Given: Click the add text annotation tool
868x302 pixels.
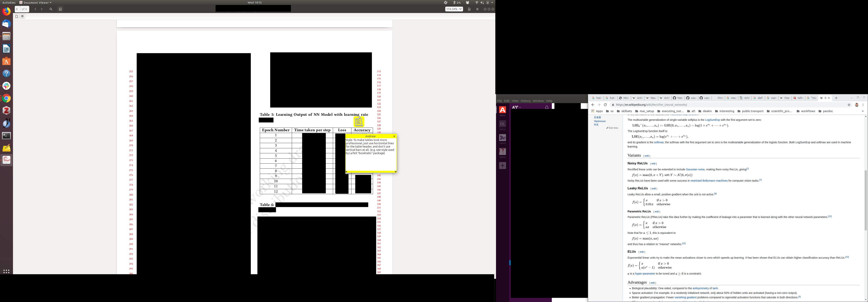Looking at the screenshot, I should tap(16, 16).
